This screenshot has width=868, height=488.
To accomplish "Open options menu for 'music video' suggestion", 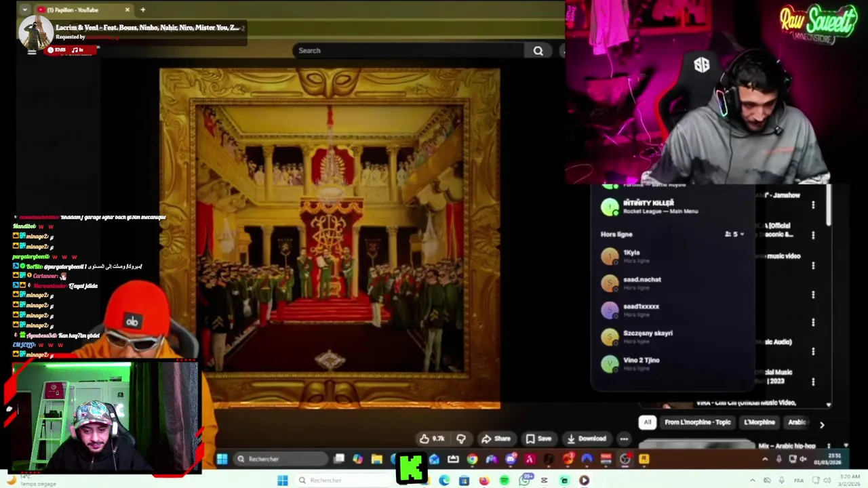I will tap(813, 265).
